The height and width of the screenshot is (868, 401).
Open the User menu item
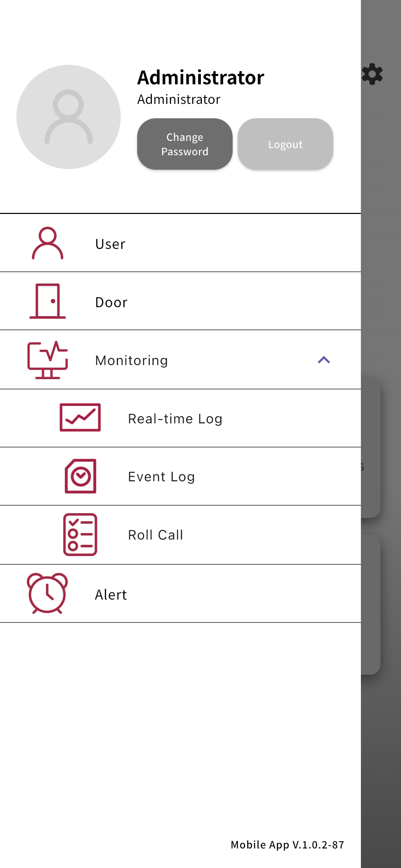180,243
